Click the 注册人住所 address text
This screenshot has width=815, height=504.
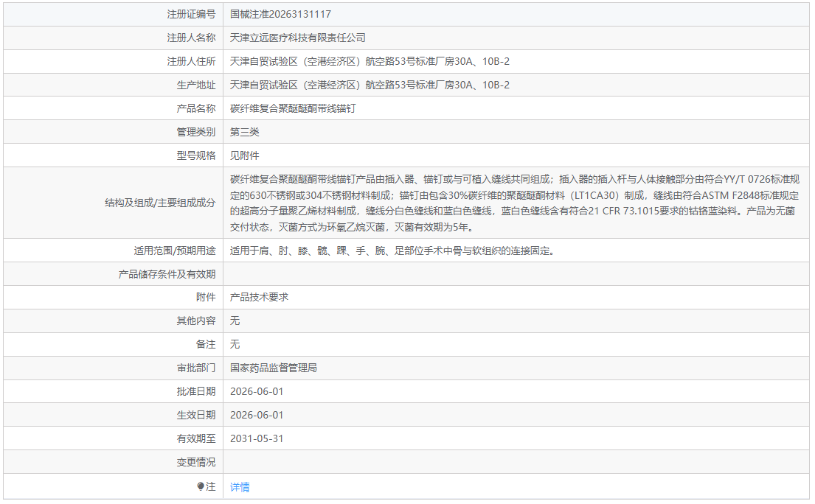pyautogui.click(x=370, y=61)
